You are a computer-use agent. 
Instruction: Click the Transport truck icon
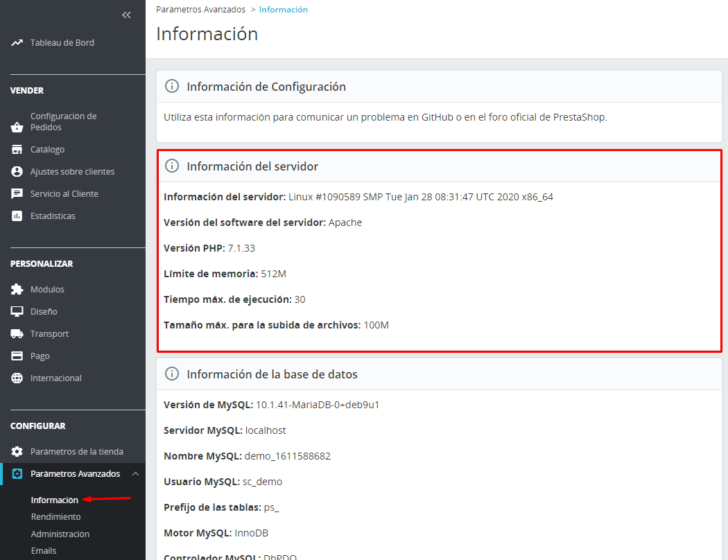[x=17, y=334]
